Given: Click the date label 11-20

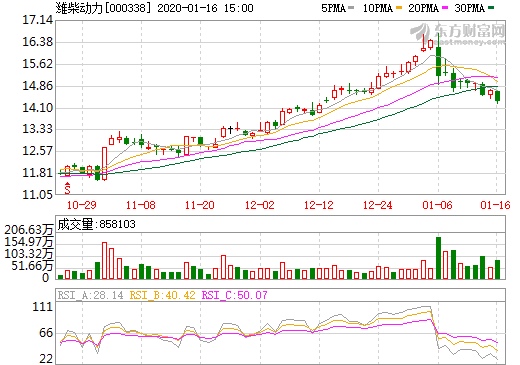Looking at the screenshot, I should [x=200, y=205].
